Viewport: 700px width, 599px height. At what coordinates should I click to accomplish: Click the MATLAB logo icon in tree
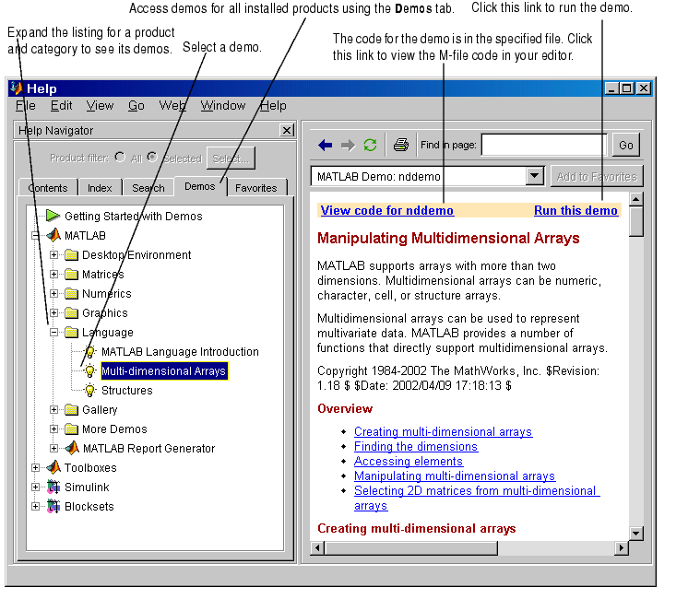click(x=54, y=235)
